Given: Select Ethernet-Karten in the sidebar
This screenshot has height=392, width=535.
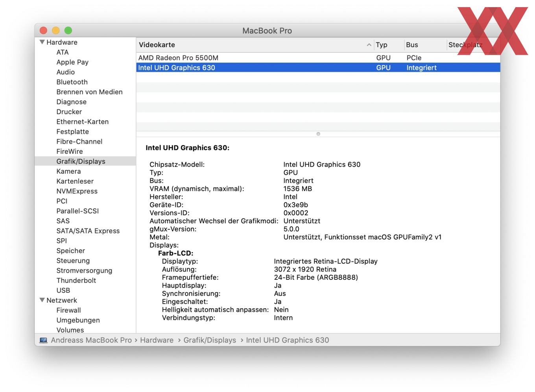Looking at the screenshot, I should 82,122.
